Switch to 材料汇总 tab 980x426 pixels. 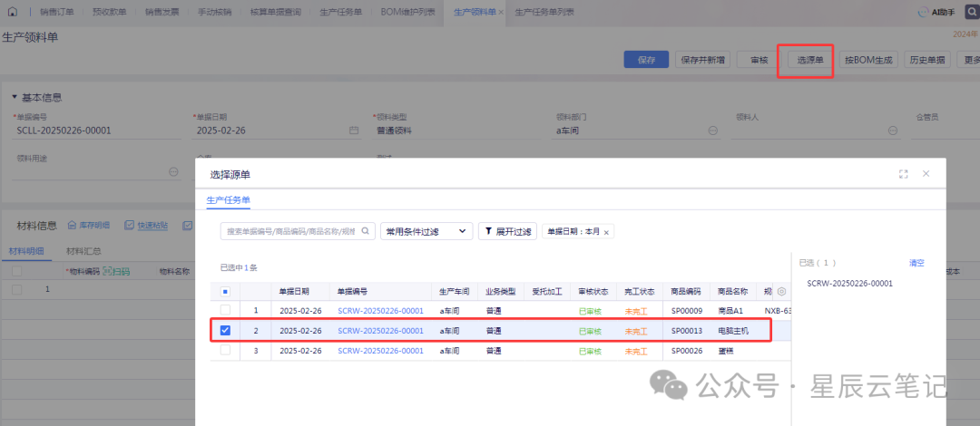pyautogui.click(x=83, y=251)
